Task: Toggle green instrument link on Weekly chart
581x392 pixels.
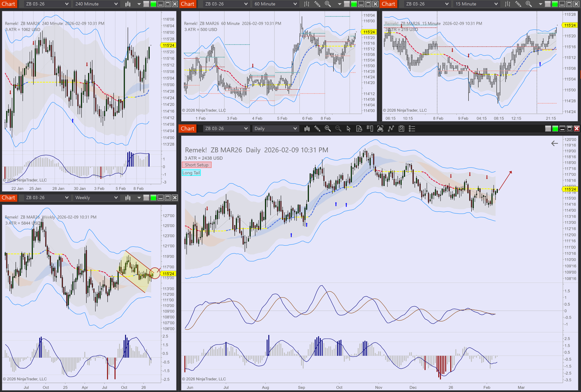Action: click(153, 198)
